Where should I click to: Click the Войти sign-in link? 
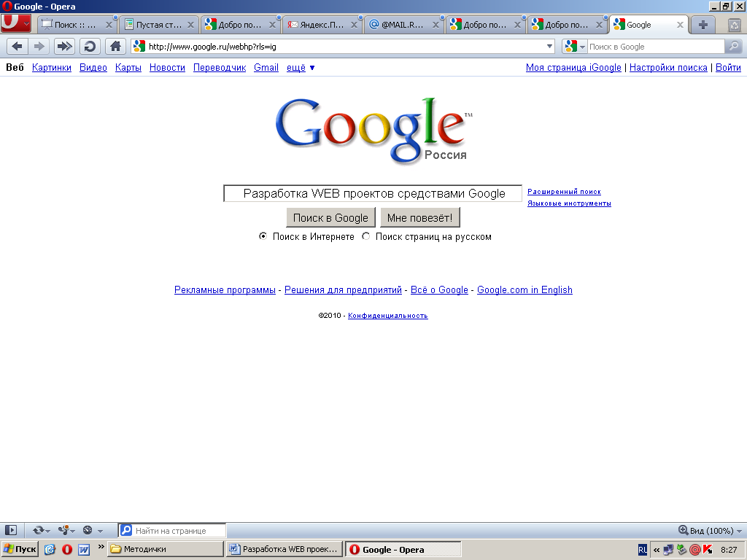point(728,68)
